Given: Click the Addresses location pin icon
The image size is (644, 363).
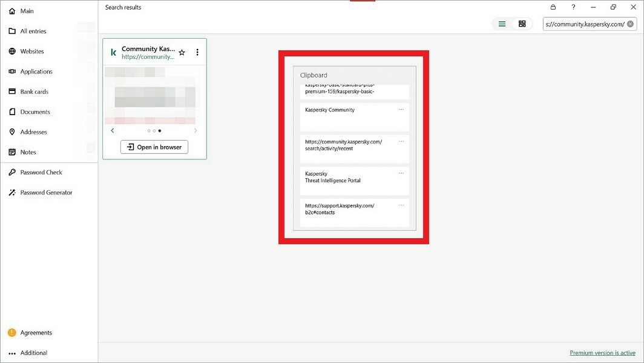Looking at the screenshot, I should (x=12, y=132).
